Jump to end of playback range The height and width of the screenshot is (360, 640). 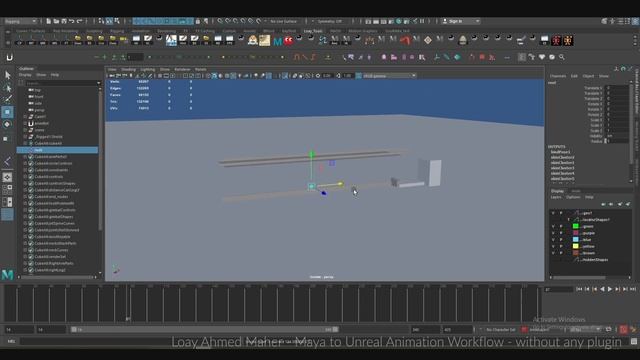point(633,289)
